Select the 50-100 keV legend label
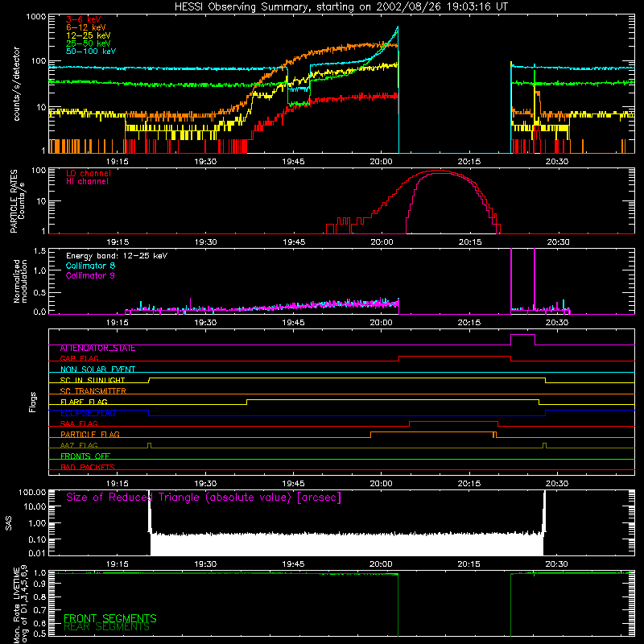 (x=91, y=52)
